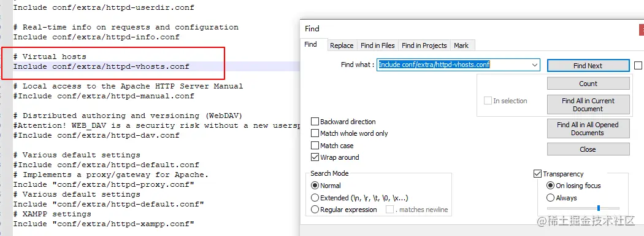The width and height of the screenshot is (644, 236).
Task: Click the Count button
Action: (588, 84)
